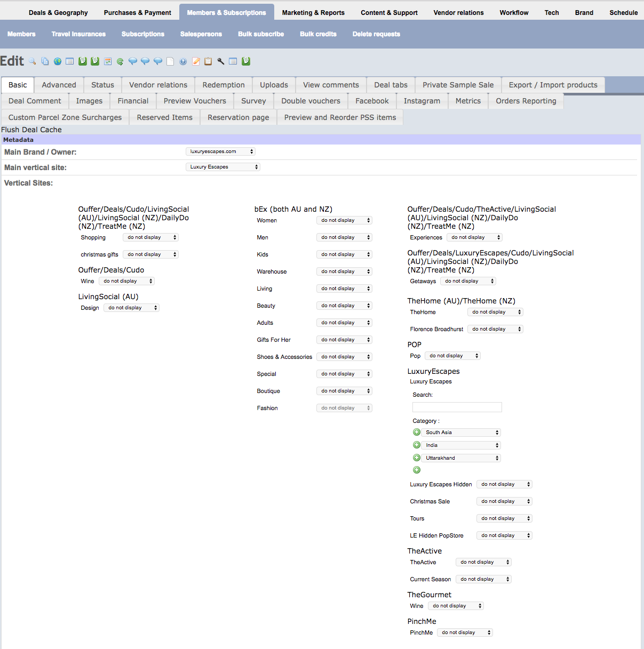Click the blank white page icon
Viewport: 644px width, 649px height.
tap(170, 61)
